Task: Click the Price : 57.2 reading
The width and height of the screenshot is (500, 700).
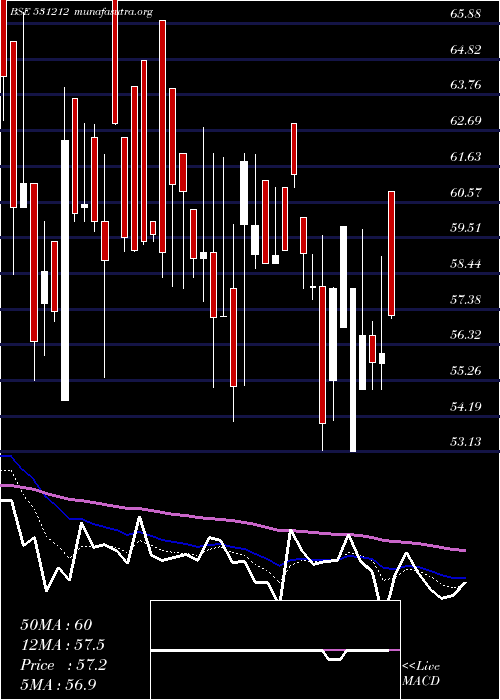Action: (x=63, y=665)
